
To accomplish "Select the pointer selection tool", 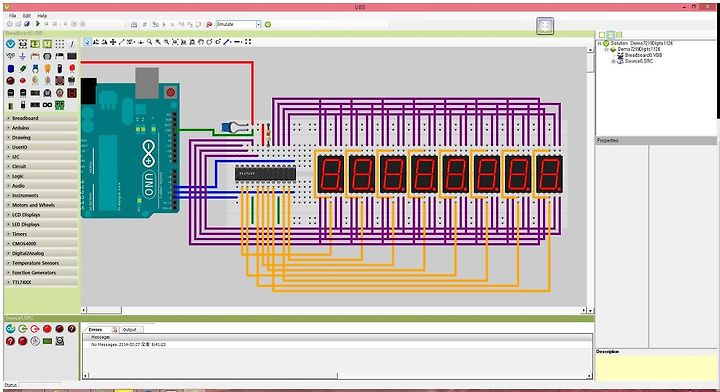I will click(87, 42).
